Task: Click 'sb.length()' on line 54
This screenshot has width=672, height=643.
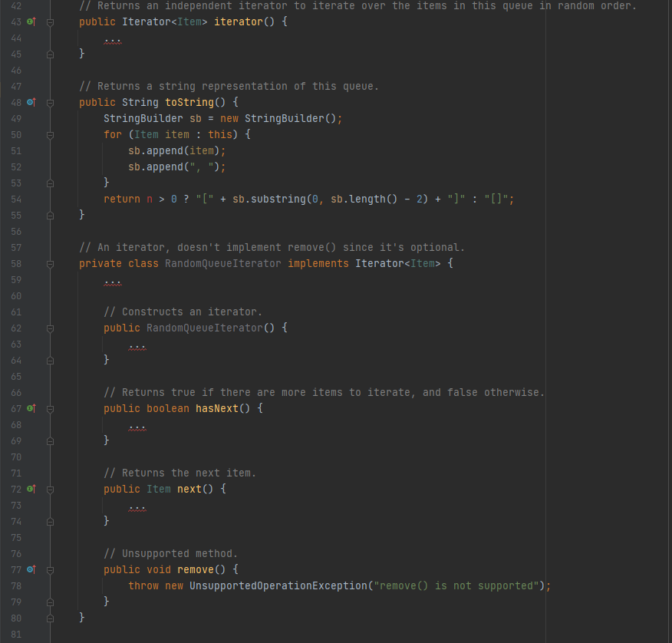Action: (364, 199)
